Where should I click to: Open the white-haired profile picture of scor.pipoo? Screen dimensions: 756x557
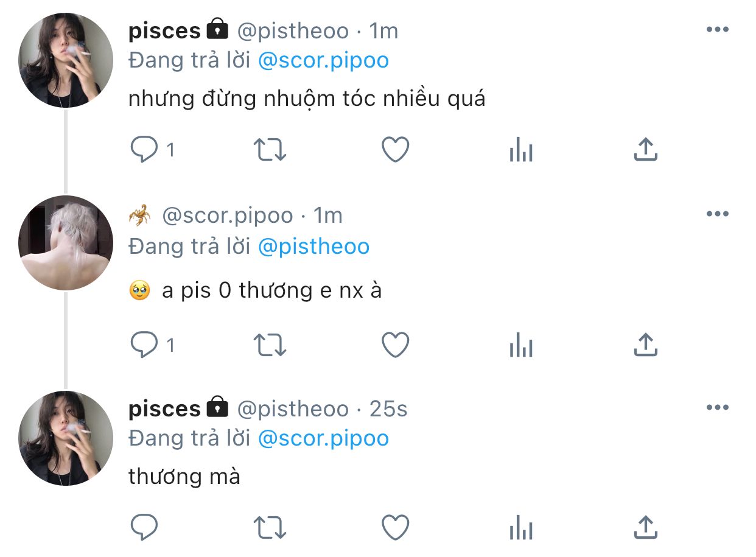[66, 243]
